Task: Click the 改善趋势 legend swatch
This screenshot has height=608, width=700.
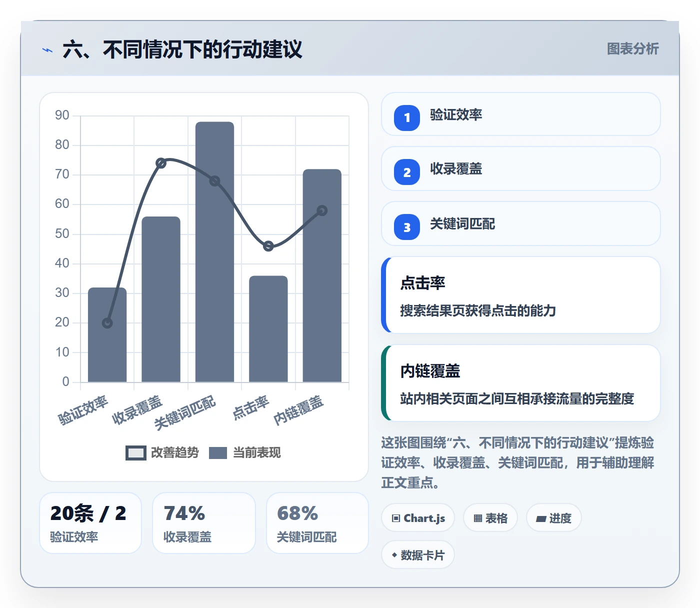Action: pyautogui.click(x=135, y=453)
